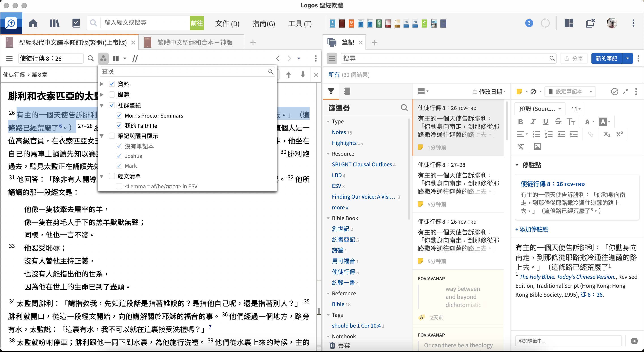Open the checklist documents icon

(x=76, y=23)
